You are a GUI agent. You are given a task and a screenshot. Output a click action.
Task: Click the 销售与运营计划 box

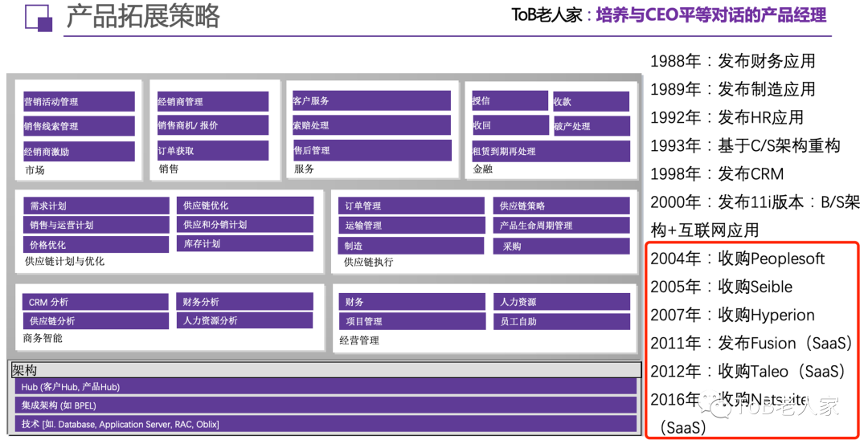tap(96, 225)
